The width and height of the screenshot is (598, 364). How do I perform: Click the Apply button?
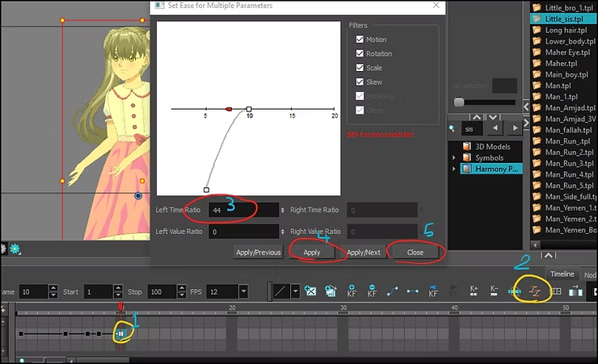pyautogui.click(x=312, y=253)
